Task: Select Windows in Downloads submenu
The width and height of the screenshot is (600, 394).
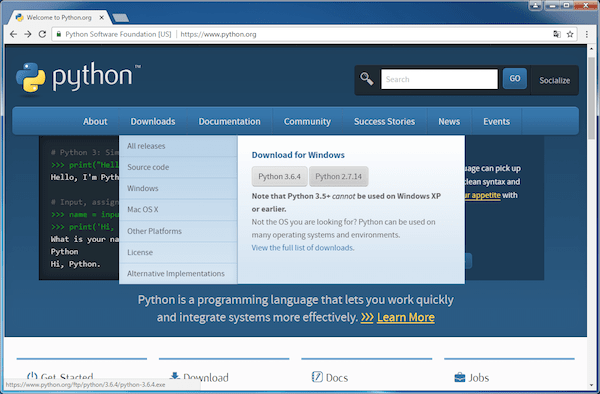Action: tap(178, 189)
